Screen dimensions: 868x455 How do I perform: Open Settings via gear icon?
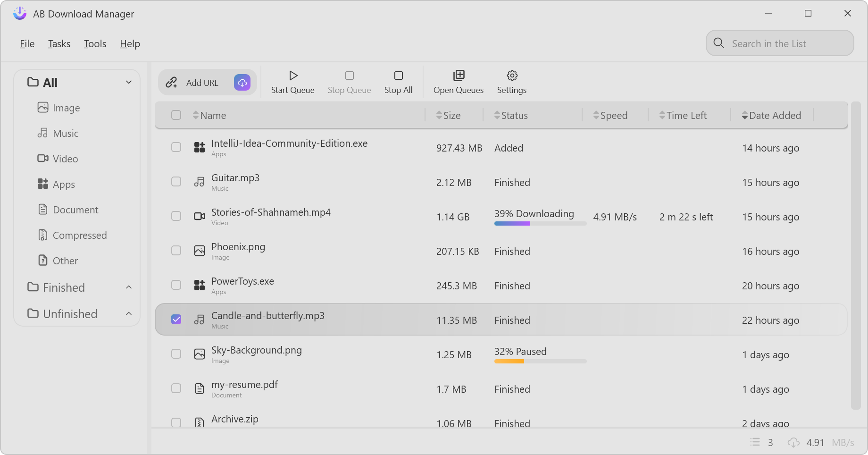coord(512,76)
